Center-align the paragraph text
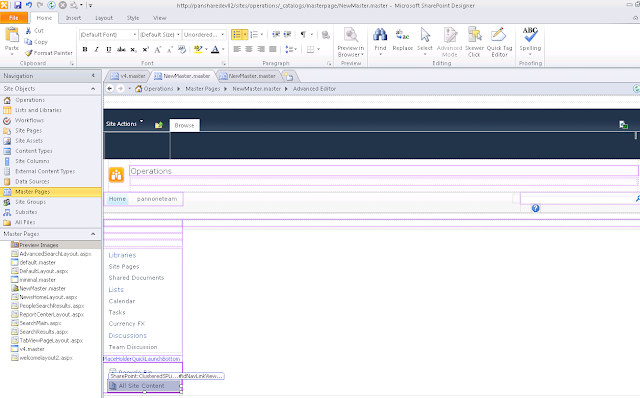Viewport: 640px width, 398px height. click(x=249, y=49)
